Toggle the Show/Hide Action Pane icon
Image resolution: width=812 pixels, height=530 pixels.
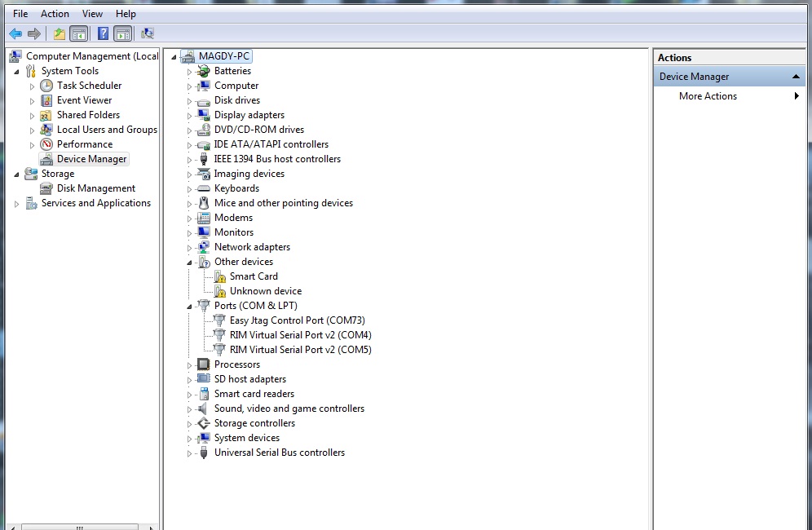point(123,34)
